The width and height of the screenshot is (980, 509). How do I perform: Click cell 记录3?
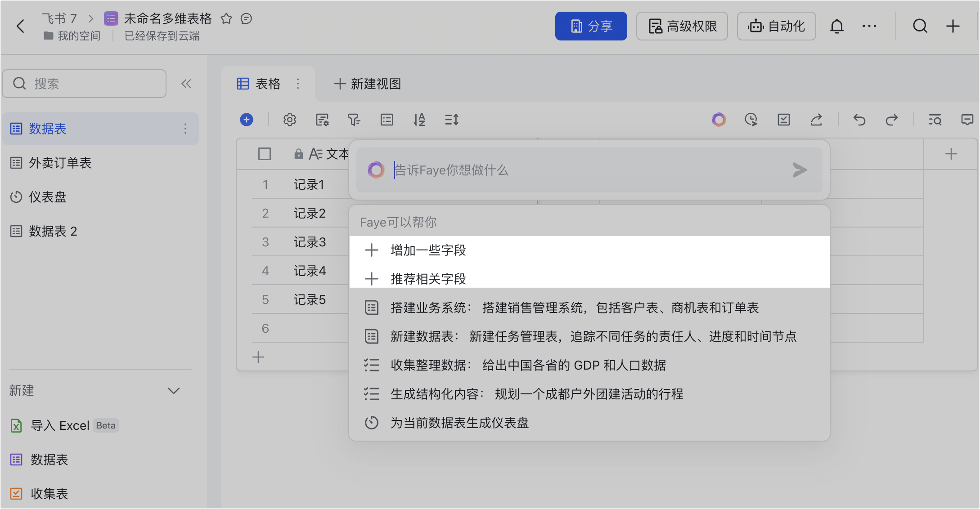[310, 242]
